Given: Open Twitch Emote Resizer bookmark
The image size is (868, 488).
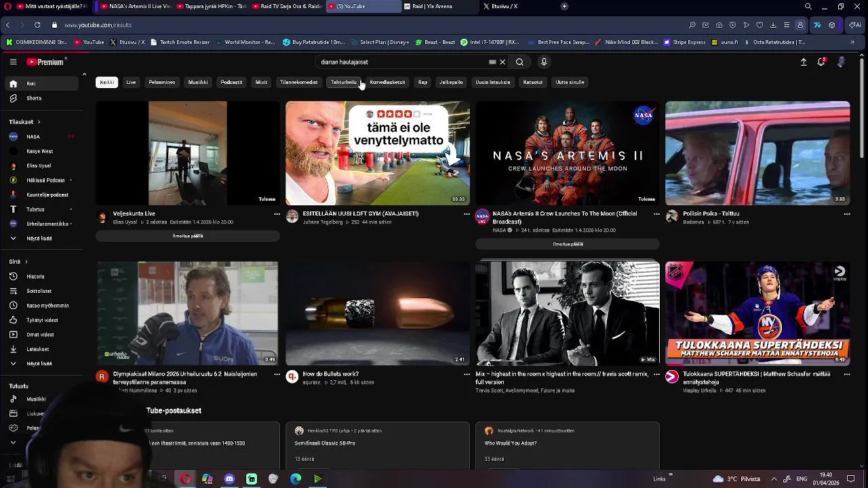Looking at the screenshot, I should pos(180,42).
